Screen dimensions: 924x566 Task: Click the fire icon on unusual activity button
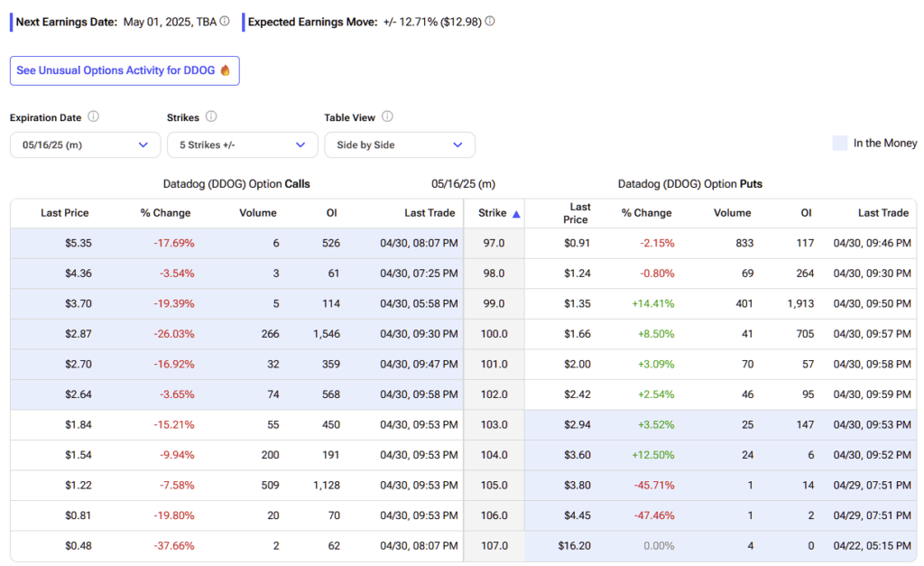click(225, 70)
